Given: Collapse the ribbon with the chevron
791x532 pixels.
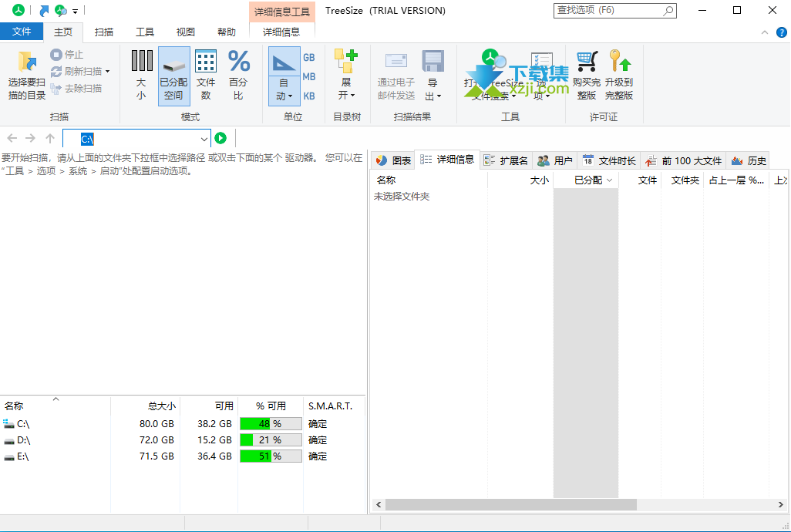Looking at the screenshot, I should [x=764, y=33].
